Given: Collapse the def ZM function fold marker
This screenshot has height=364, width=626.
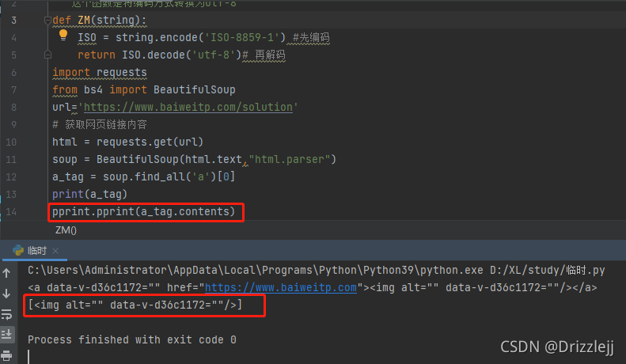Looking at the screenshot, I should coord(47,20).
